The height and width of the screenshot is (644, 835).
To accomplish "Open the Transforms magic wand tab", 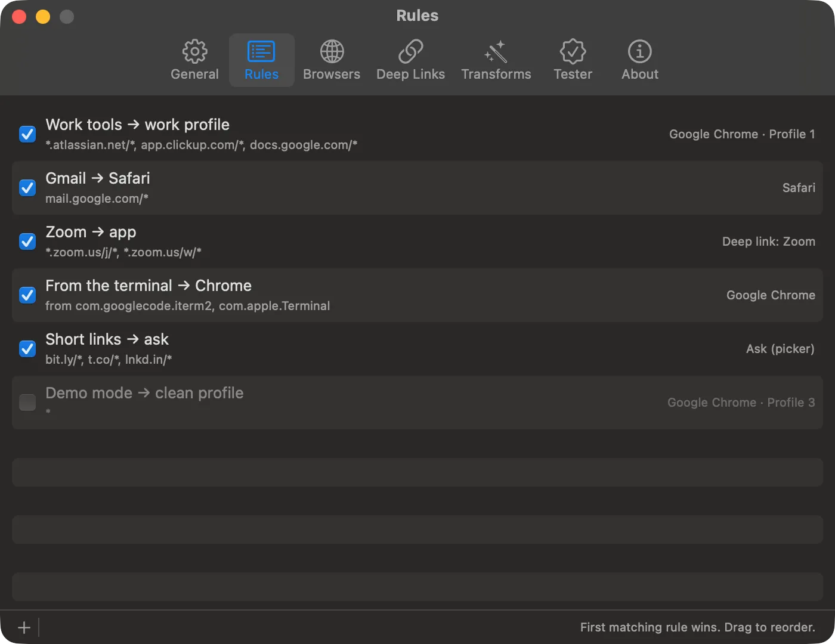I will point(496,60).
